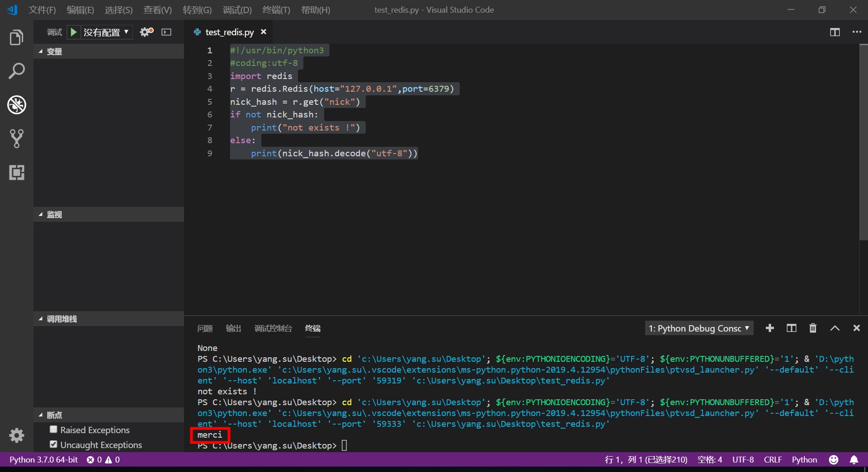Click the redis.Redis host line of code
The height and width of the screenshot is (472, 868).
[x=342, y=89]
